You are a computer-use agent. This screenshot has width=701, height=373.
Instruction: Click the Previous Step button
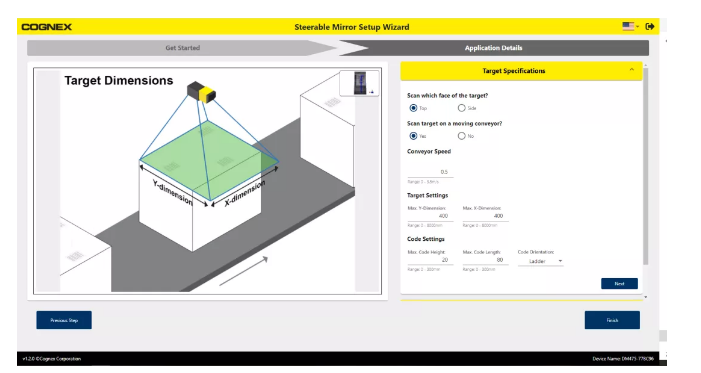[64, 320]
